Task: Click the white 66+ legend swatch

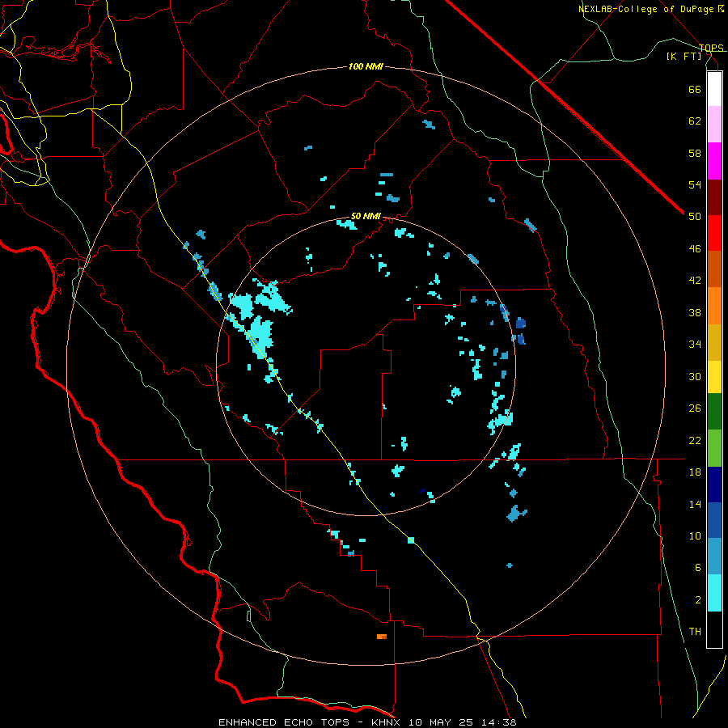Action: tap(714, 89)
